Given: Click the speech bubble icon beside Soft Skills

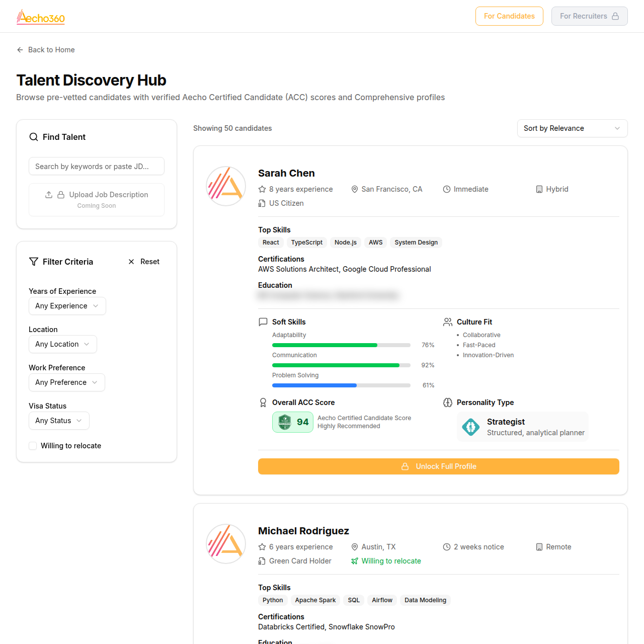Looking at the screenshot, I should coord(263,322).
